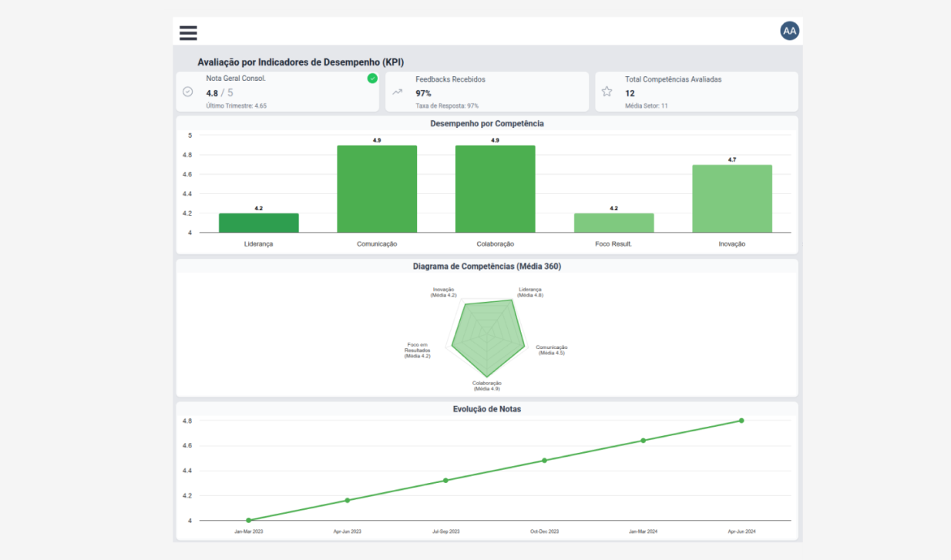
Task: Click the radar label "Colaboração (Média 4.9)"
Action: pyautogui.click(x=487, y=386)
